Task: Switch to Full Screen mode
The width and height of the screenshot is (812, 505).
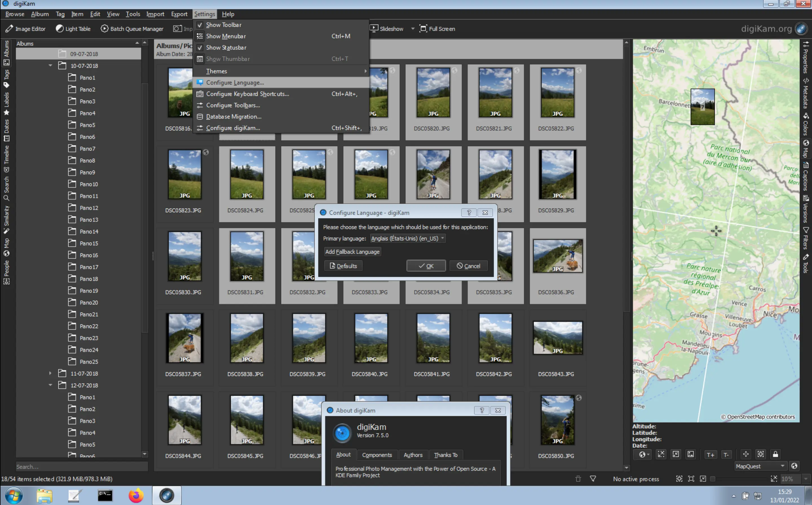Action: tap(437, 29)
